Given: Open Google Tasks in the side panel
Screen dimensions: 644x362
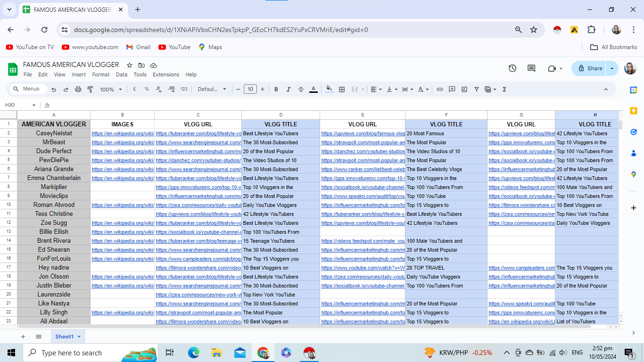Looking at the screenshot, I should 633,132.
